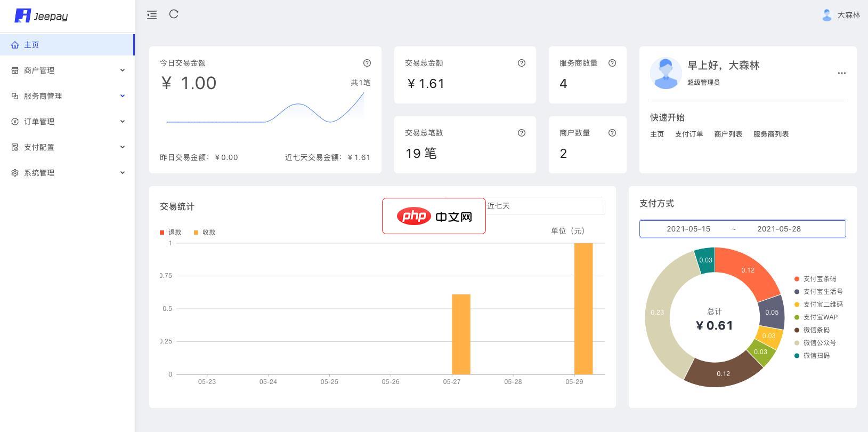Open the 系统管理 menu
Image resolution: width=868 pixels, height=432 pixels.
coord(67,173)
